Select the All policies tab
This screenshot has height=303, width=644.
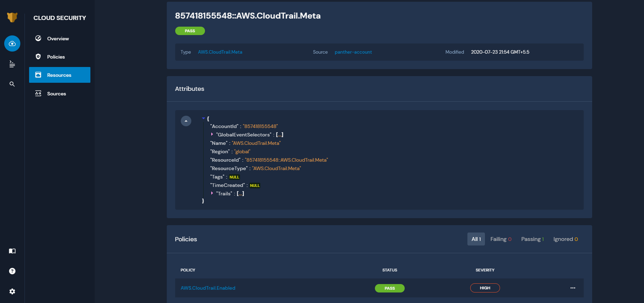coord(476,239)
